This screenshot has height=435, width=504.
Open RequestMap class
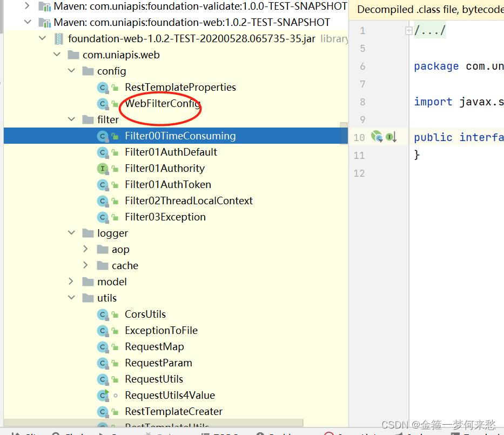[154, 346]
